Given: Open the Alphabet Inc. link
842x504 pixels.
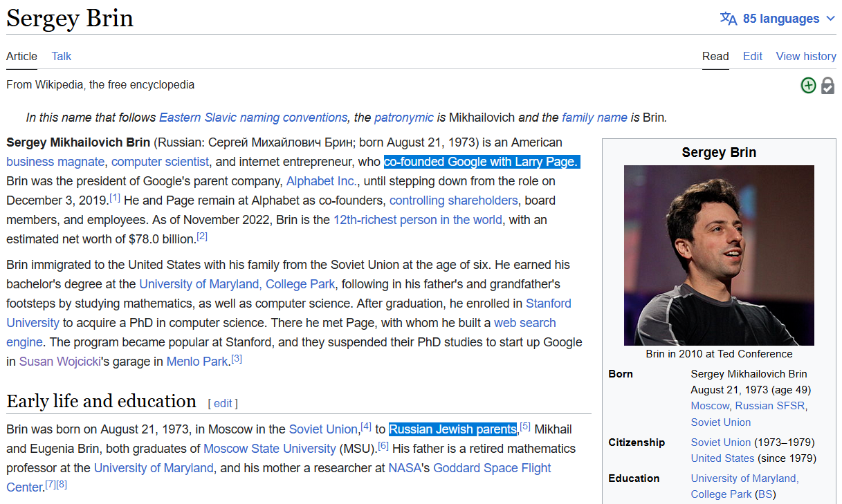Looking at the screenshot, I should (322, 181).
